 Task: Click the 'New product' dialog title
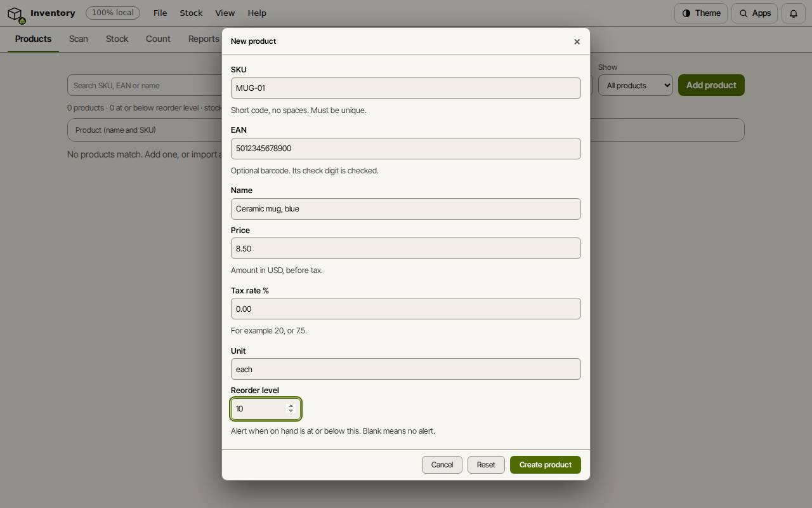point(253,41)
